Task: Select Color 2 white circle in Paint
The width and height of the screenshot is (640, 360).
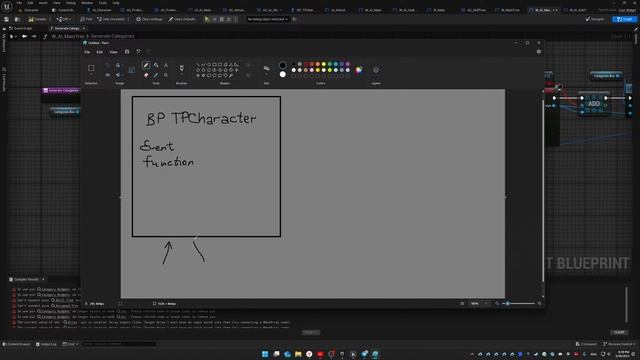Action: pos(282,74)
